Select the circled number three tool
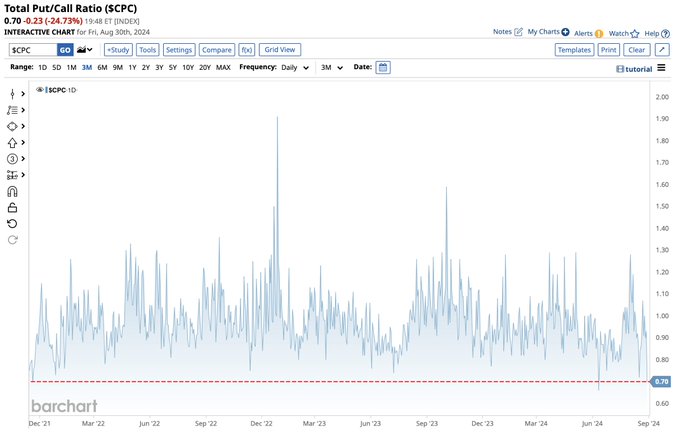 tap(12, 159)
